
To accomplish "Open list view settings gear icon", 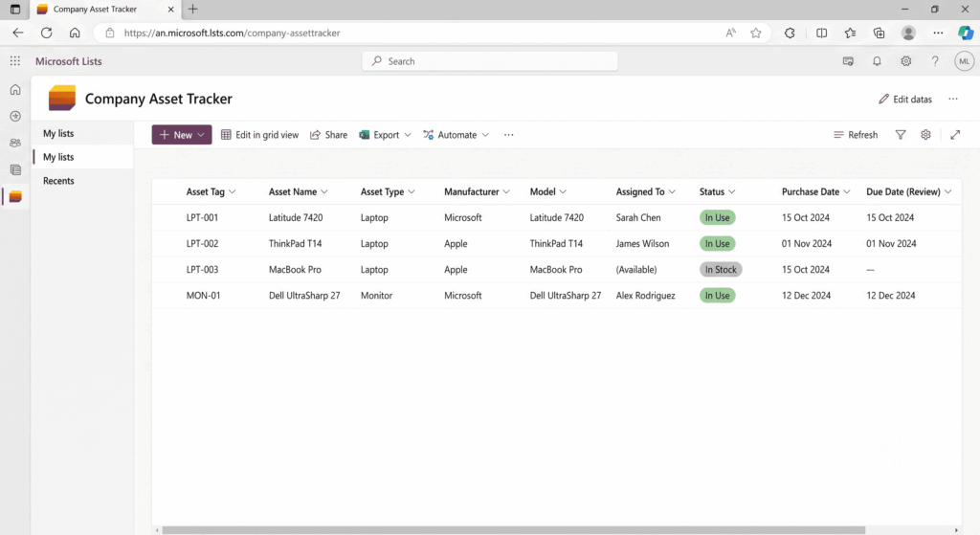I will [925, 135].
